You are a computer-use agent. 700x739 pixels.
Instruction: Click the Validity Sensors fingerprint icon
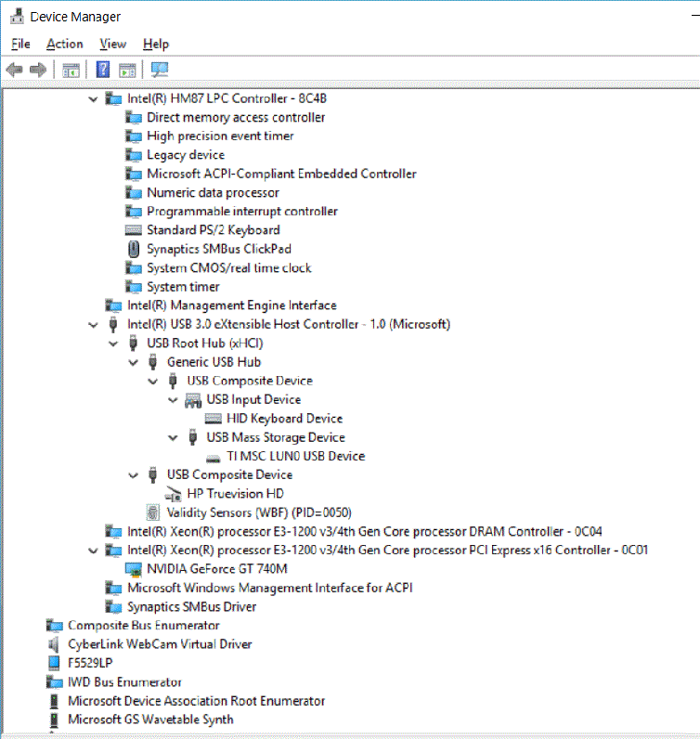(153, 512)
